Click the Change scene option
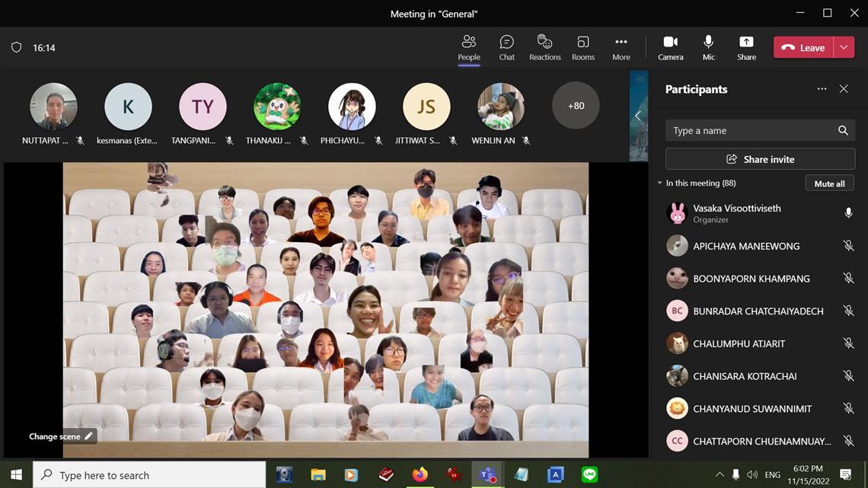The image size is (868, 488). pos(61,436)
